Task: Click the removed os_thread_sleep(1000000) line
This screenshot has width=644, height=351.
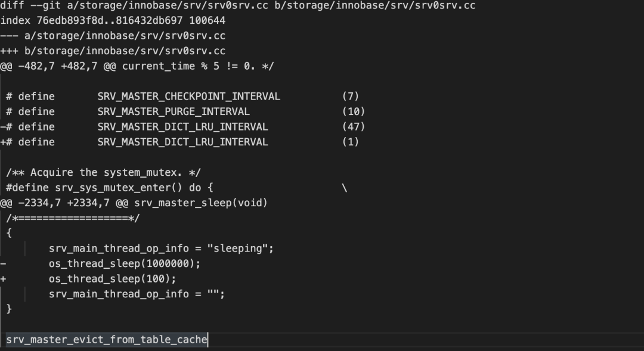Action: pos(125,263)
